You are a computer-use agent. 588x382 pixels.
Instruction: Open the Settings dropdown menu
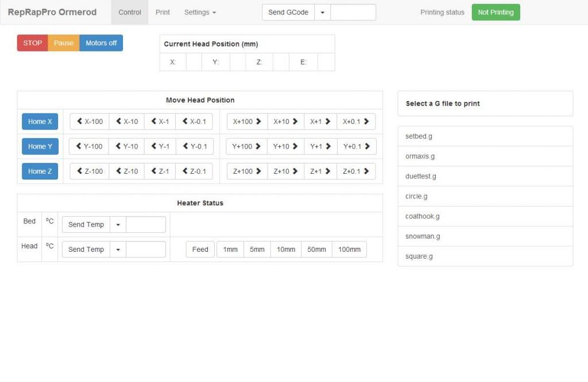point(200,12)
